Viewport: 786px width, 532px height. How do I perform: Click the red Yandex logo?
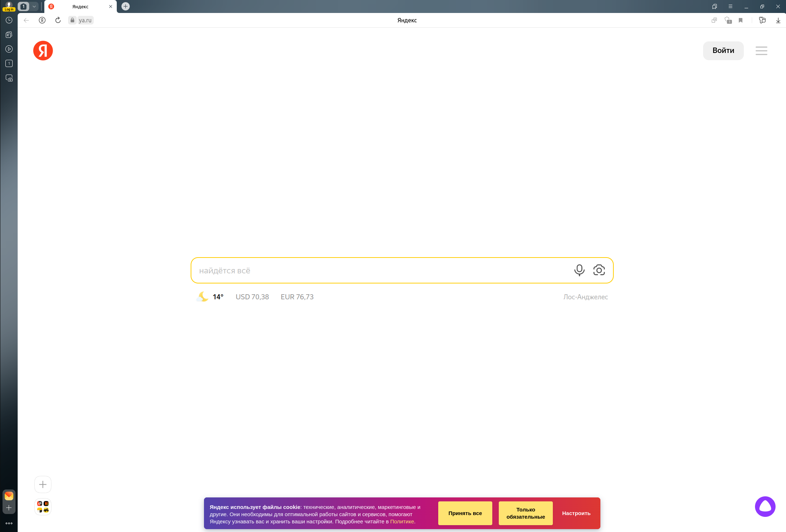point(43,50)
